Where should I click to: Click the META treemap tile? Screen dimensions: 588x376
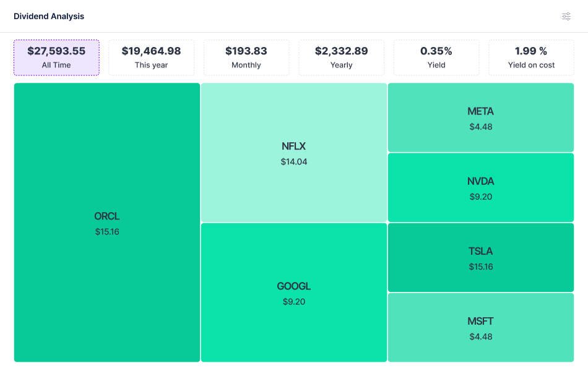pos(481,117)
